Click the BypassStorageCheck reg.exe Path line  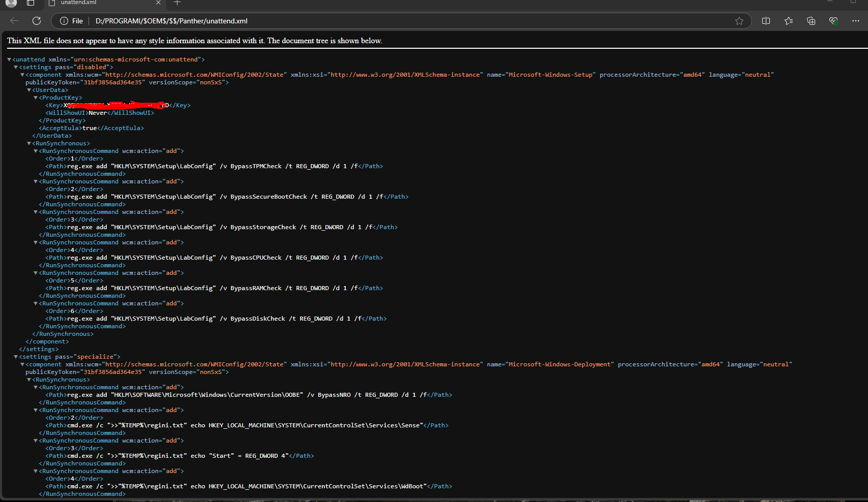click(x=222, y=227)
